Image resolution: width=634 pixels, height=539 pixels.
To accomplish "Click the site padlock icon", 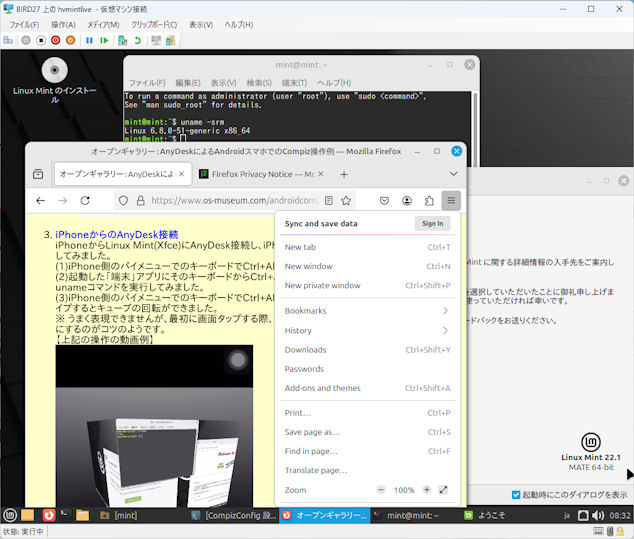I will 140,200.
